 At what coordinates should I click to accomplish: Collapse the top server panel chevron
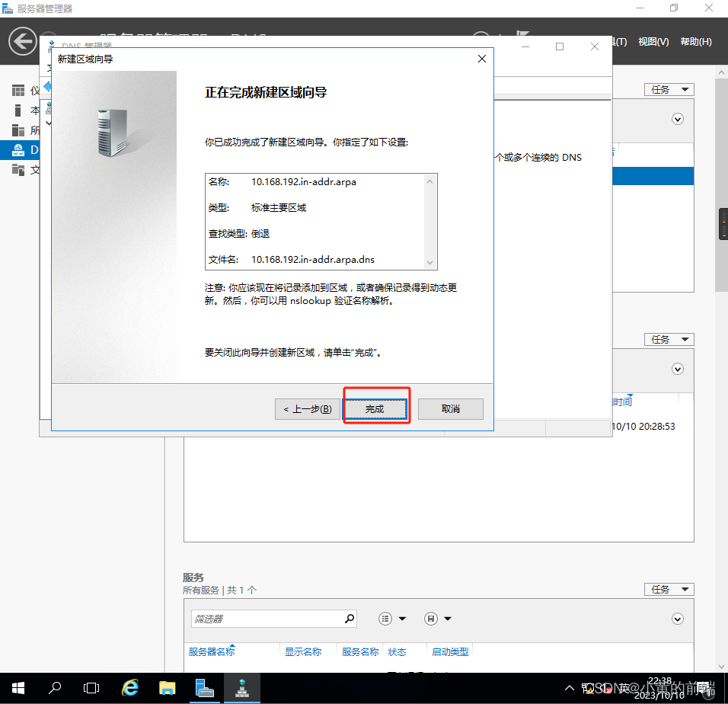pos(678,120)
